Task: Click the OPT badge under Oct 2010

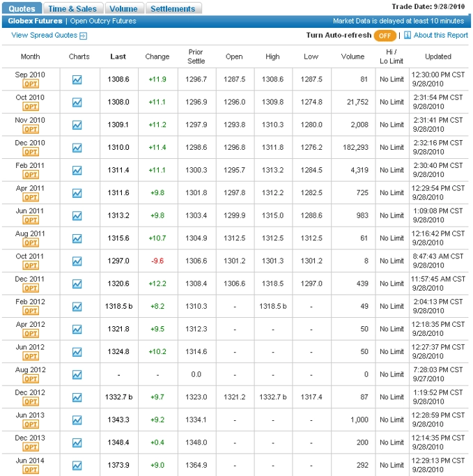Action: coord(31,107)
